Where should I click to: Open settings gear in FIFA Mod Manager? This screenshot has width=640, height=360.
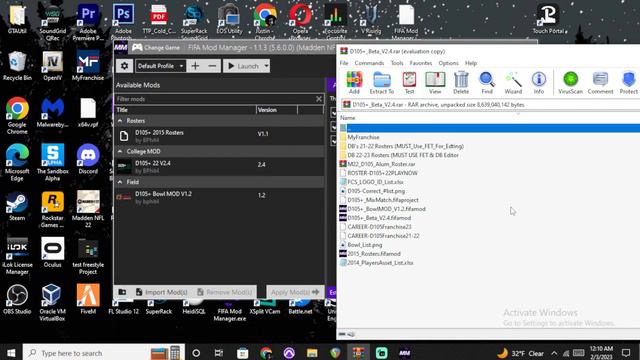(x=124, y=66)
